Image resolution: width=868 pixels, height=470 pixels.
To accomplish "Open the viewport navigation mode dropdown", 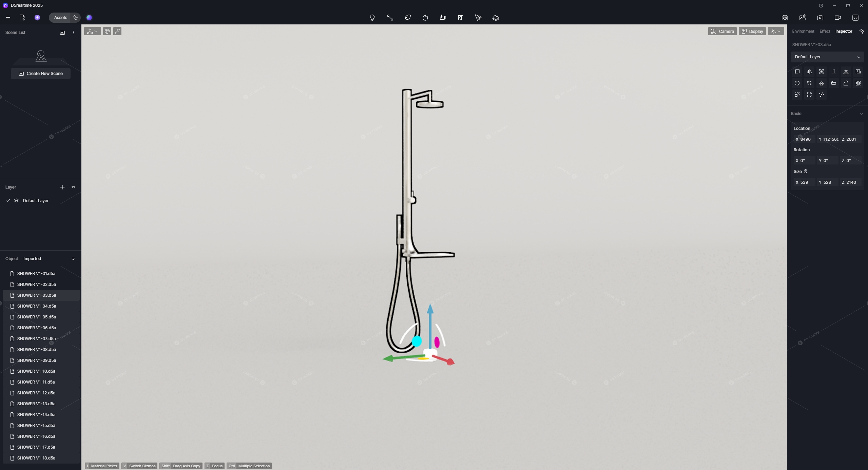I will [776, 31].
